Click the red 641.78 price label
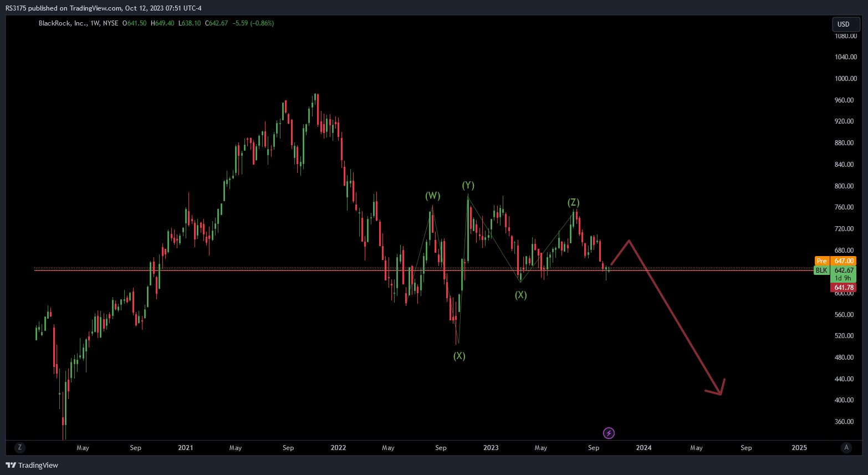Viewport: 868px width, 475px height. (x=844, y=288)
